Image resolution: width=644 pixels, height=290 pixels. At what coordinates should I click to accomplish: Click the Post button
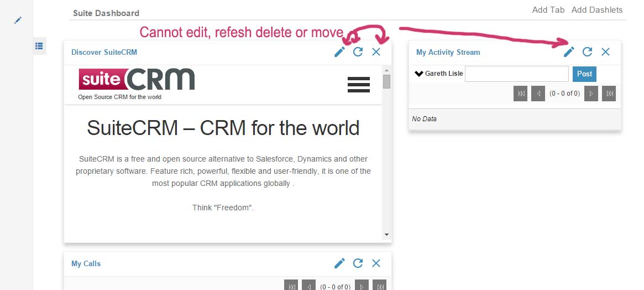pyautogui.click(x=584, y=74)
